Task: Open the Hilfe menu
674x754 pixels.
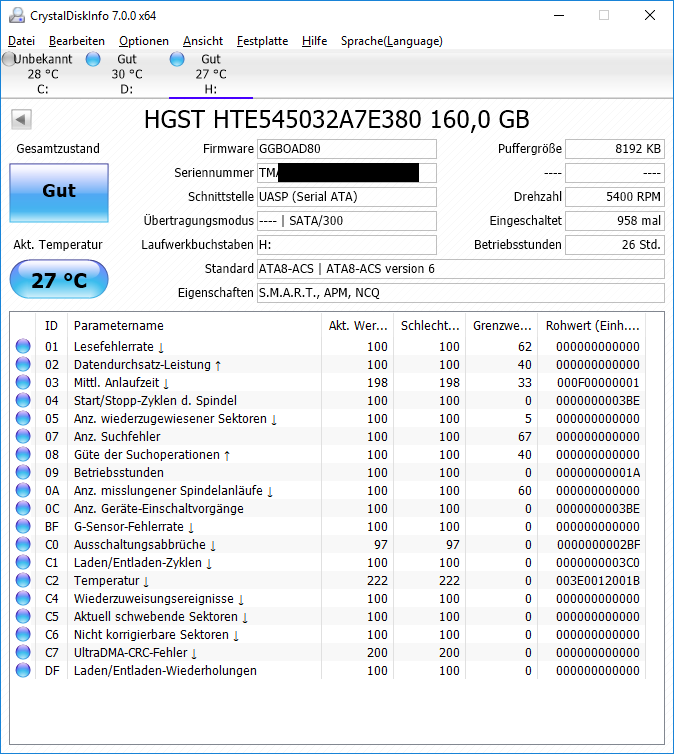Action: [x=314, y=41]
